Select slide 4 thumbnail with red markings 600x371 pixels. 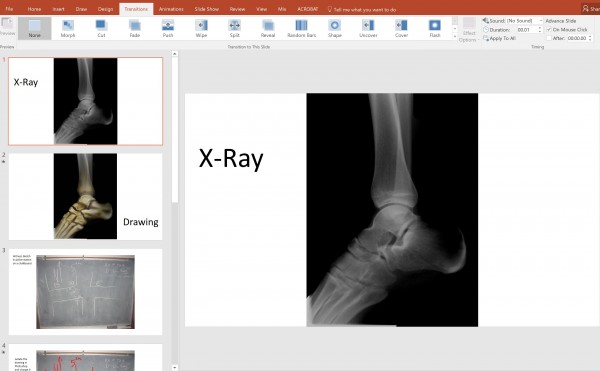coord(86,357)
